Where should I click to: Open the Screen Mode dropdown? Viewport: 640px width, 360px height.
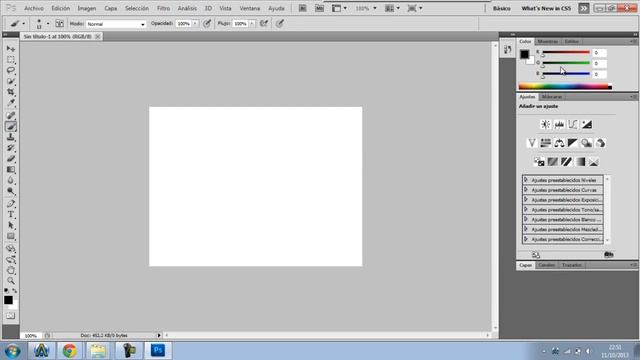pyautogui.click(x=415, y=8)
